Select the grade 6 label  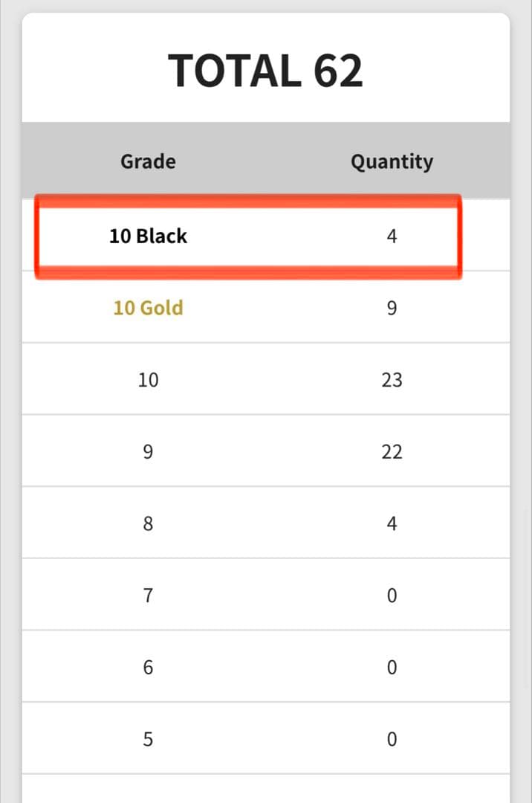click(x=148, y=667)
